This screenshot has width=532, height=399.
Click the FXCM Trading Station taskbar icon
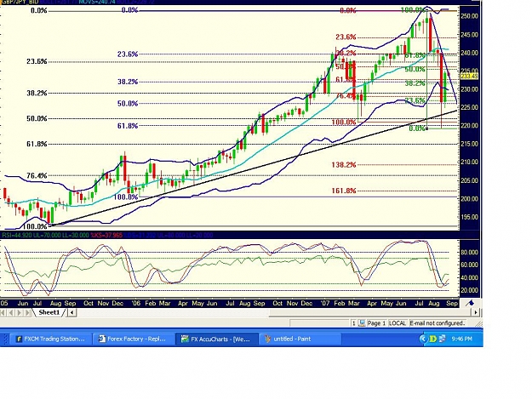[19, 339]
